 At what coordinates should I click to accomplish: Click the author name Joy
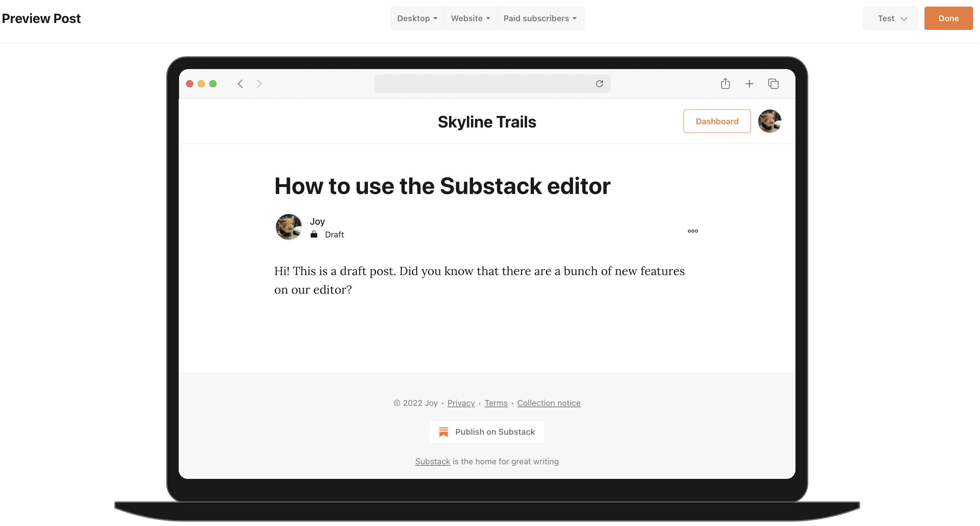point(317,221)
